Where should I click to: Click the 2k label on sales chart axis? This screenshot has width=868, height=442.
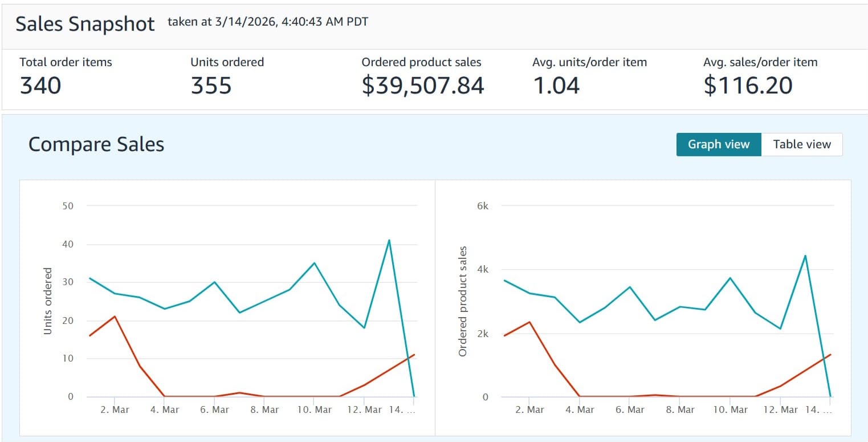pos(483,334)
